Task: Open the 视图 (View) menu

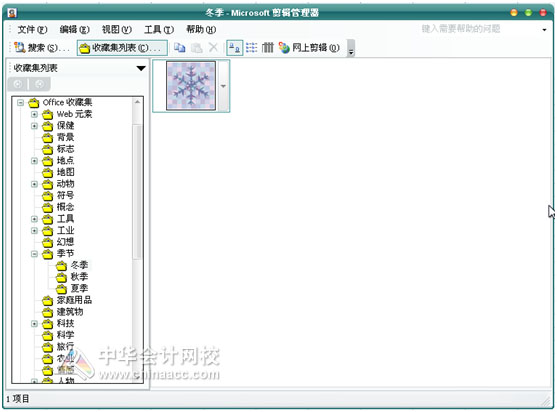Action: point(117,29)
